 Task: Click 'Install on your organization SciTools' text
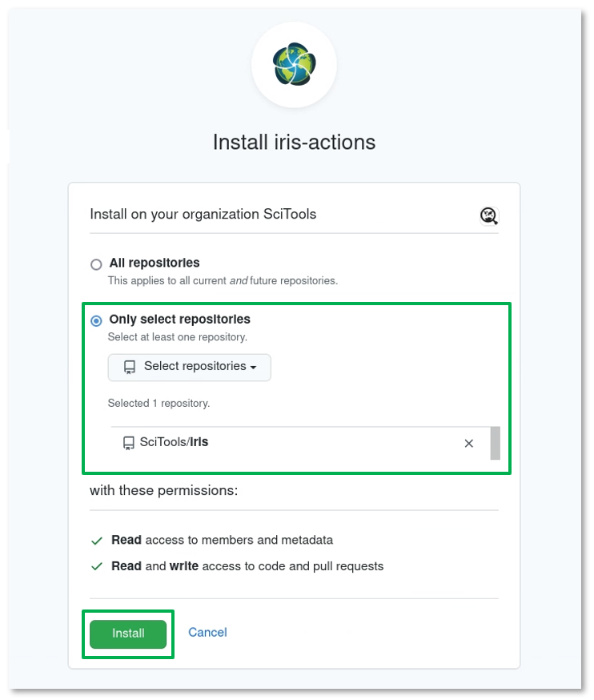pos(203,214)
